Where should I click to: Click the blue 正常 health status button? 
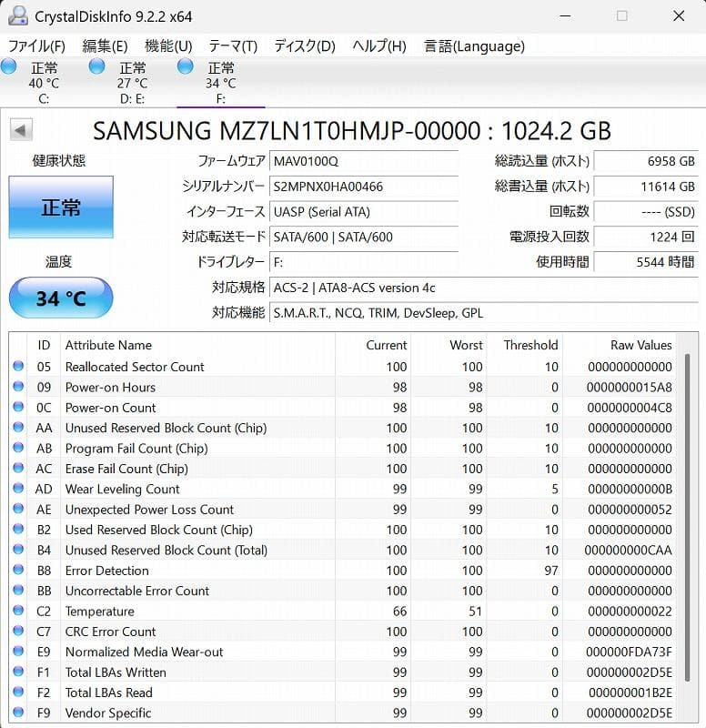click(x=61, y=207)
